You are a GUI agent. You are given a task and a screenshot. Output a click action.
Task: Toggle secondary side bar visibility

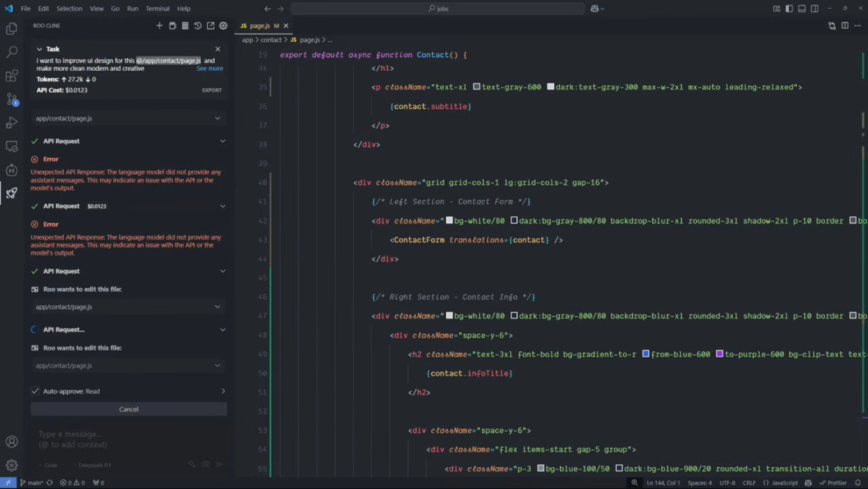tap(815, 9)
